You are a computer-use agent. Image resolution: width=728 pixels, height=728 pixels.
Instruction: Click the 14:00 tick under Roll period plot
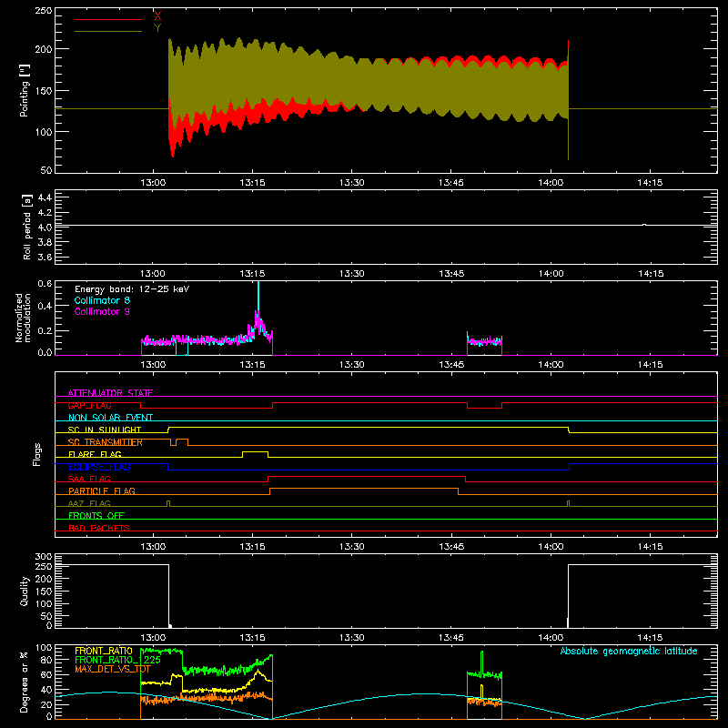click(x=551, y=274)
